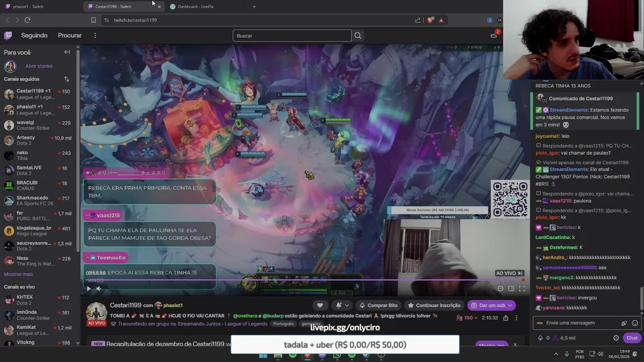Toggle theatre mode on player

click(511, 289)
